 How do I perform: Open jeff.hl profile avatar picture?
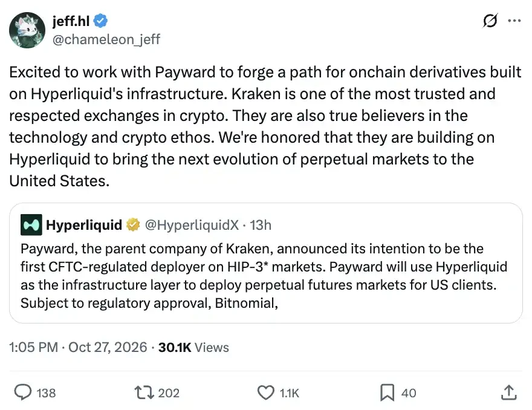[x=27, y=30]
